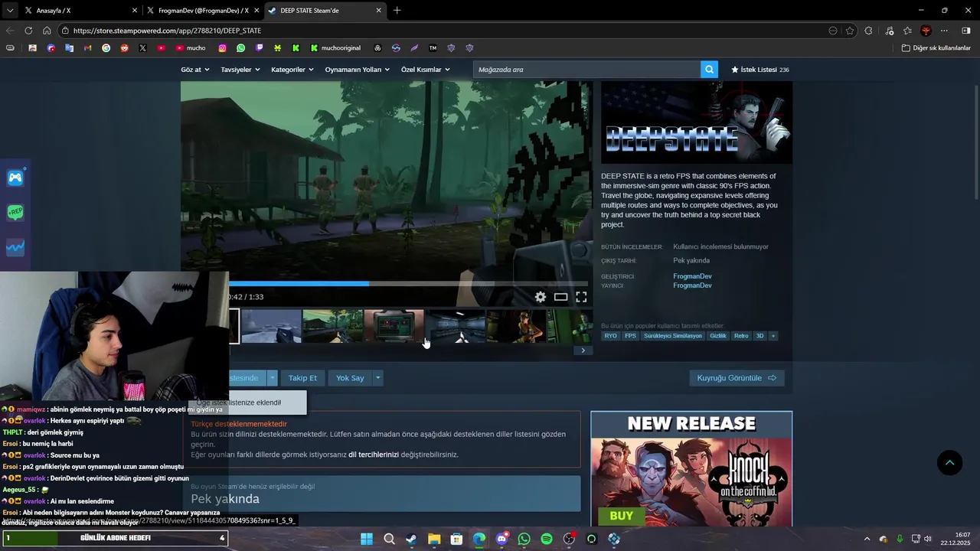Open browser profile avatar

pos(926,31)
